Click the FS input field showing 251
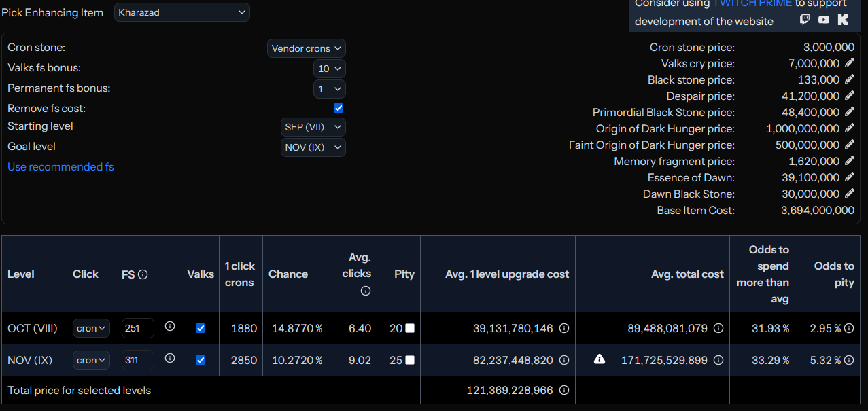Viewport: 868px width, 411px height. [138, 328]
